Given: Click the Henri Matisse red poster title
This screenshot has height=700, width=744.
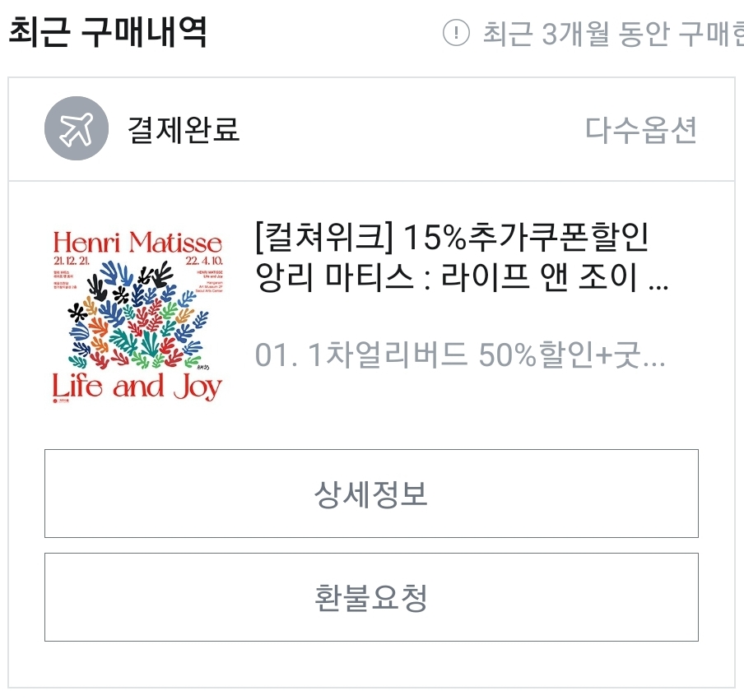Looking at the screenshot, I should tap(137, 242).
